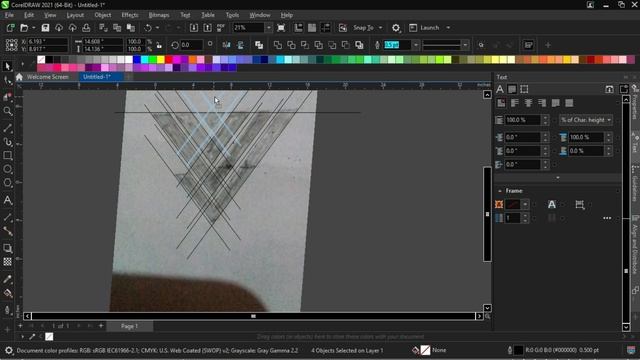The width and height of the screenshot is (640, 360).
Task: Select the Zoom tool magnifier
Action: pyautogui.click(x=7, y=111)
